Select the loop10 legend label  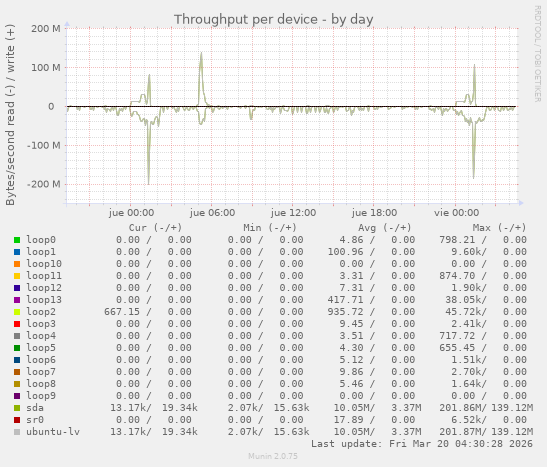44,264
